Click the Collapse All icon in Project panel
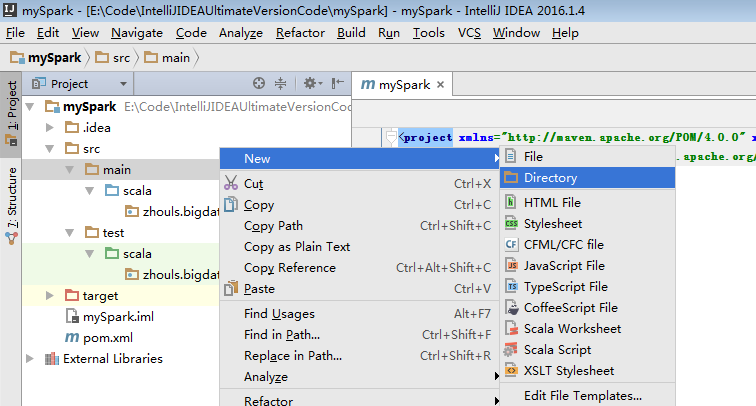This screenshot has width=756, height=406. (280, 83)
